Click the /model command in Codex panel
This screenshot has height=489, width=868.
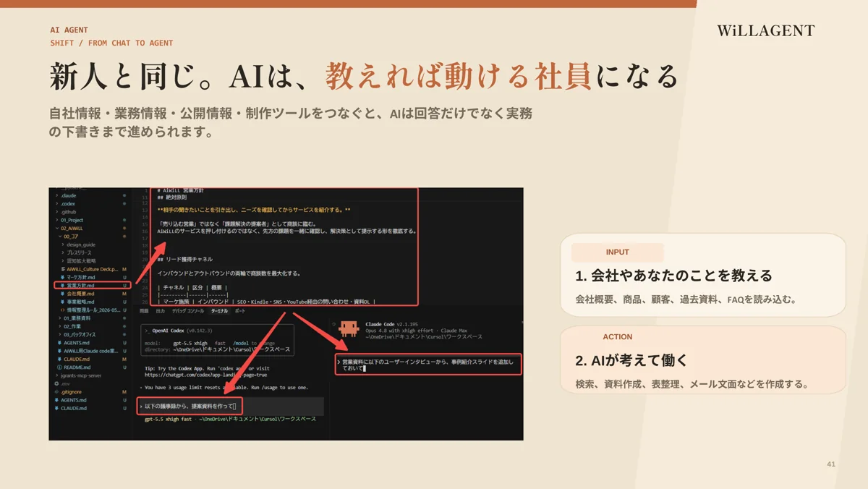tap(241, 343)
